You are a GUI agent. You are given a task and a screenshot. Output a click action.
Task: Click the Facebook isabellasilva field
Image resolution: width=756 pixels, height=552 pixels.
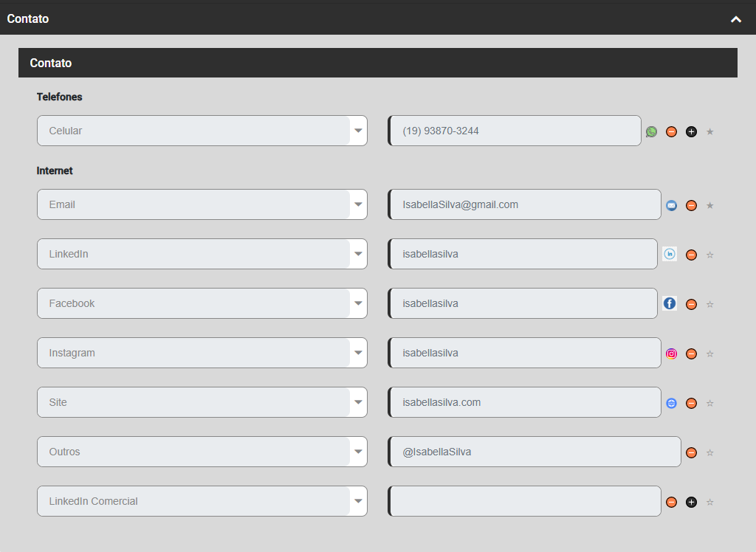(523, 303)
